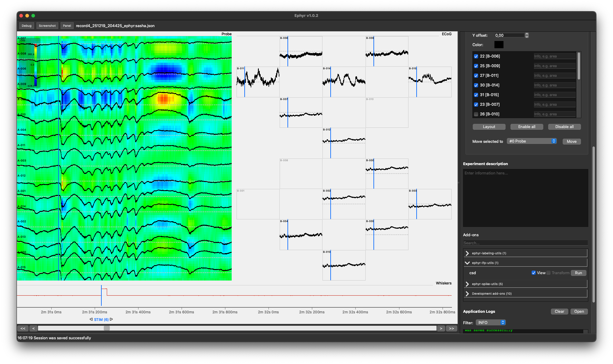The image size is (613, 364).
Task: Open the Debug toolbar item
Action: pyautogui.click(x=27, y=26)
